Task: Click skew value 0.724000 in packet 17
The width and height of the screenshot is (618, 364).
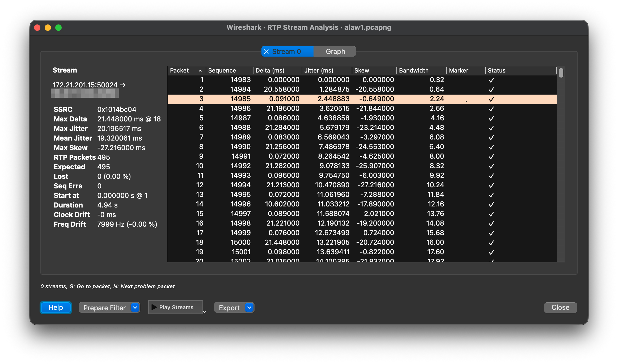Action: (x=379, y=233)
